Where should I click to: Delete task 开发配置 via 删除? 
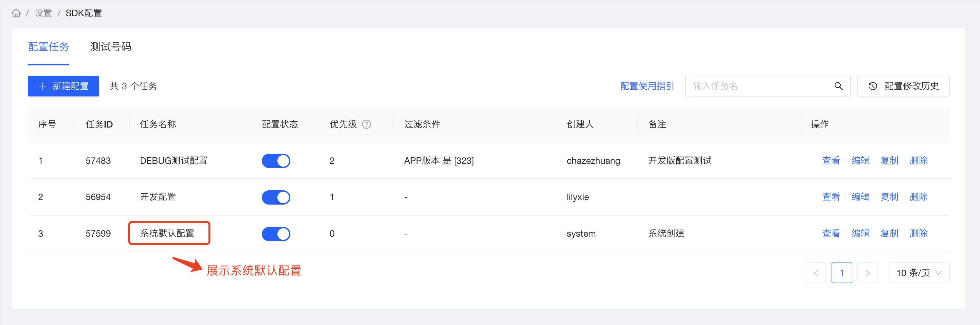[918, 197]
